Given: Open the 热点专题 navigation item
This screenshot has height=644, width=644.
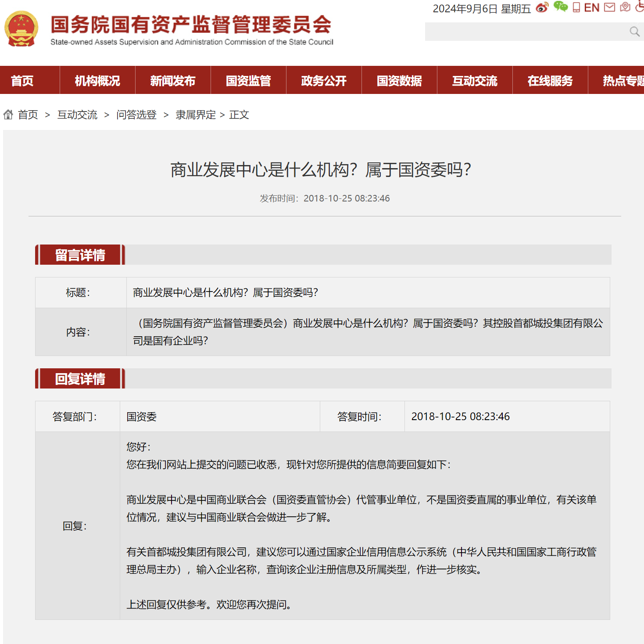Looking at the screenshot, I should pyautogui.click(x=623, y=80).
